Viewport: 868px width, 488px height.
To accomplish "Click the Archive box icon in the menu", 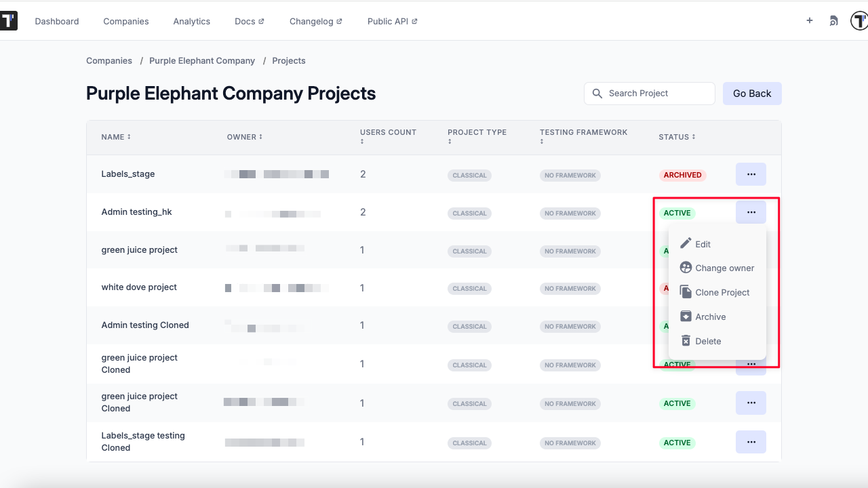I will [686, 316].
